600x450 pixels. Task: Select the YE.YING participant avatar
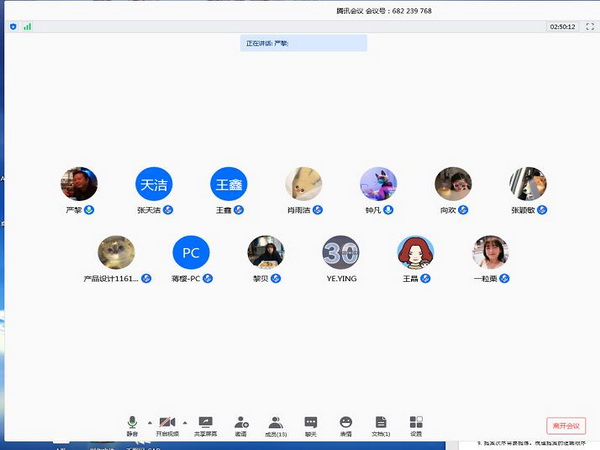click(341, 252)
